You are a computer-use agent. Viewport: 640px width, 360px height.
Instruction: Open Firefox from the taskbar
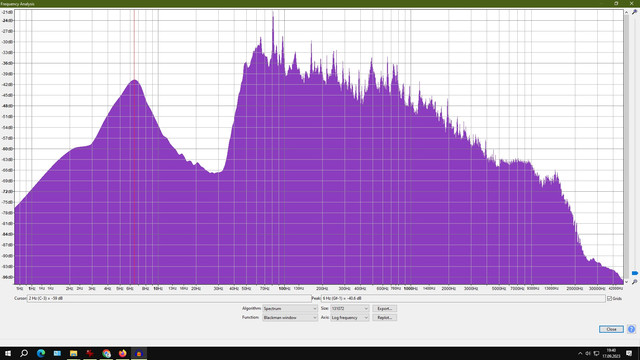(122, 353)
